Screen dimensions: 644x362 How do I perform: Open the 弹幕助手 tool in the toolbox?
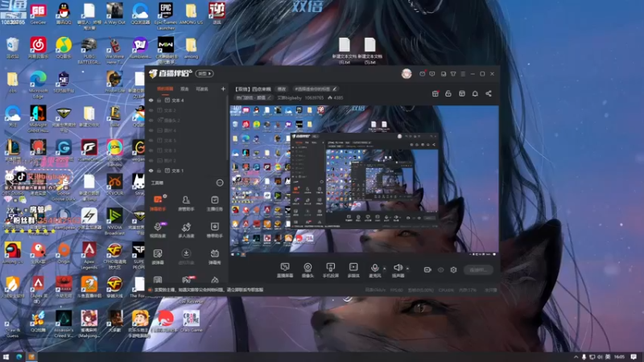tap(158, 203)
